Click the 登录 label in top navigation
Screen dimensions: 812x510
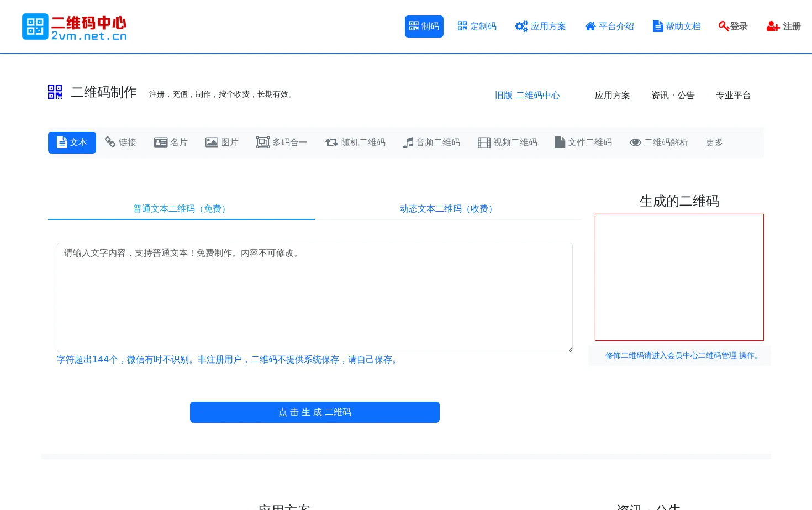coord(739,27)
